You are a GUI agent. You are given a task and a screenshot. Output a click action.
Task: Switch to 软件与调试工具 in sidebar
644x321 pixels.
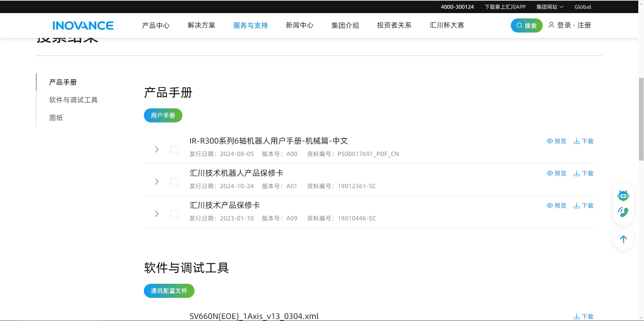pyautogui.click(x=73, y=100)
